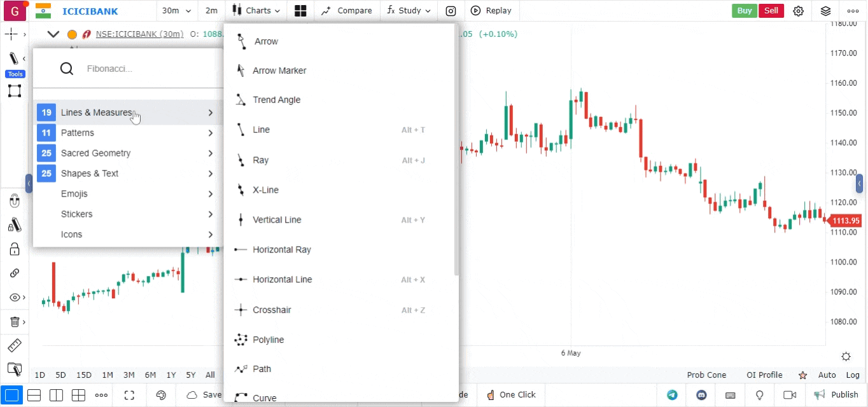Screen dimensions: 868x407
Task: Toggle Log scale on price axis
Action: pyautogui.click(x=852, y=375)
